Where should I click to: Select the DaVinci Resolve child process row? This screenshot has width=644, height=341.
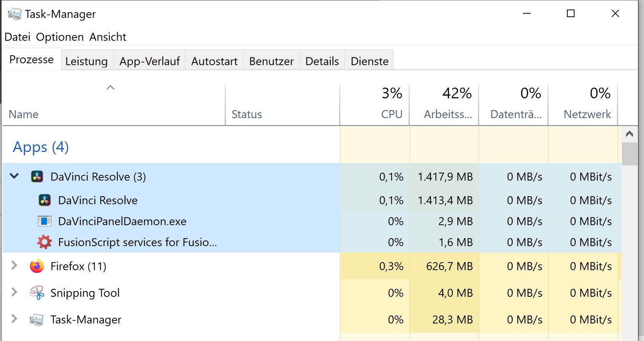click(x=312, y=200)
